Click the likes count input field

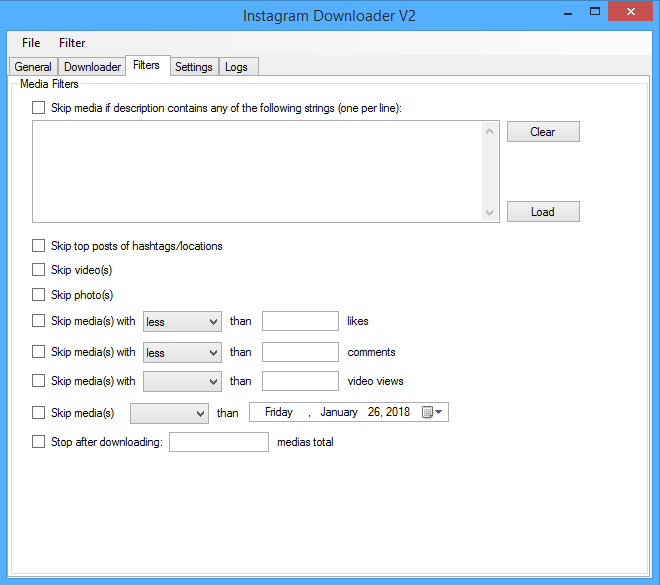[300, 321]
